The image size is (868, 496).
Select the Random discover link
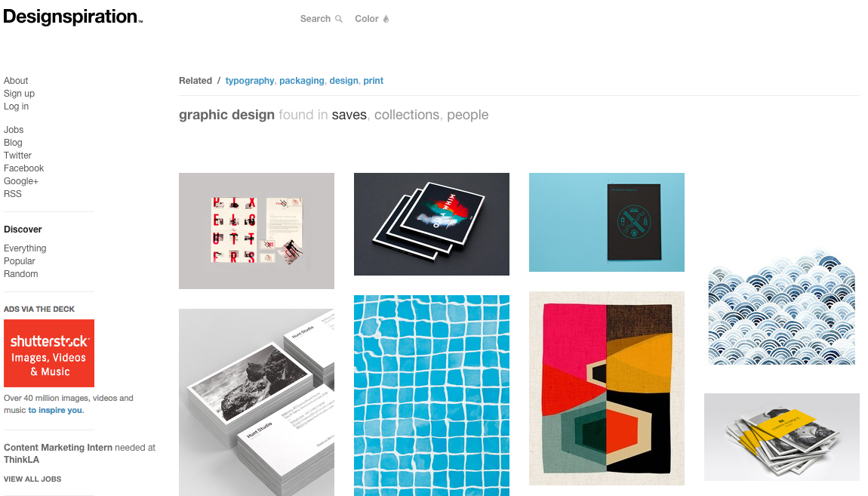tap(21, 274)
